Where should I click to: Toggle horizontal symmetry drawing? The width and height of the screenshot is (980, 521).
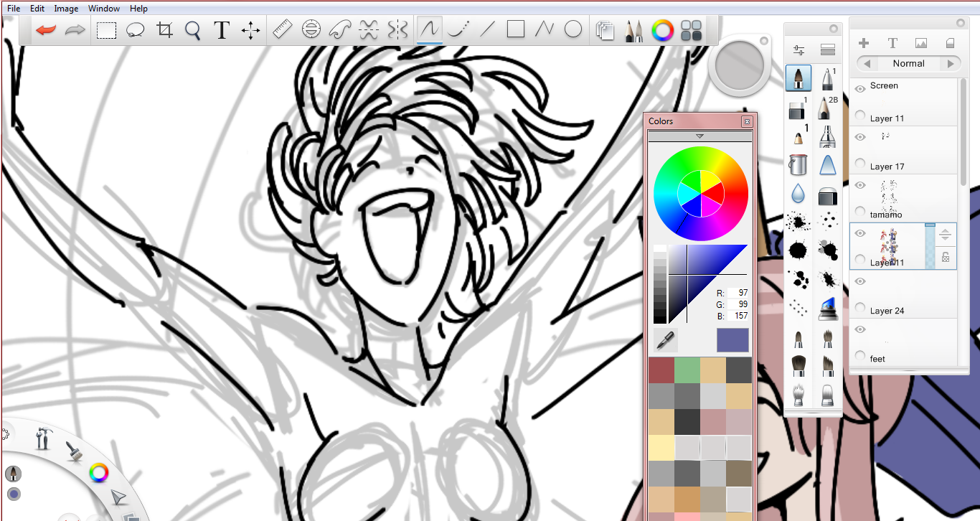pos(369,29)
